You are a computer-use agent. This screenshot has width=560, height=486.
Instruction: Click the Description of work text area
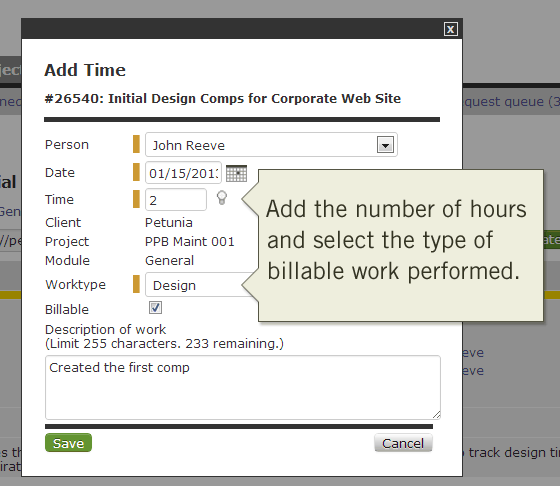[243, 387]
